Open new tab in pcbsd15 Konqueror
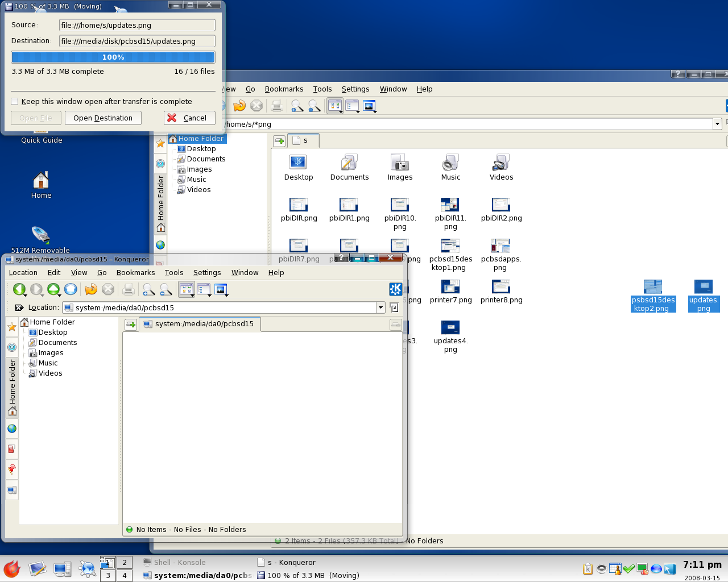728x582 pixels. pyautogui.click(x=131, y=325)
